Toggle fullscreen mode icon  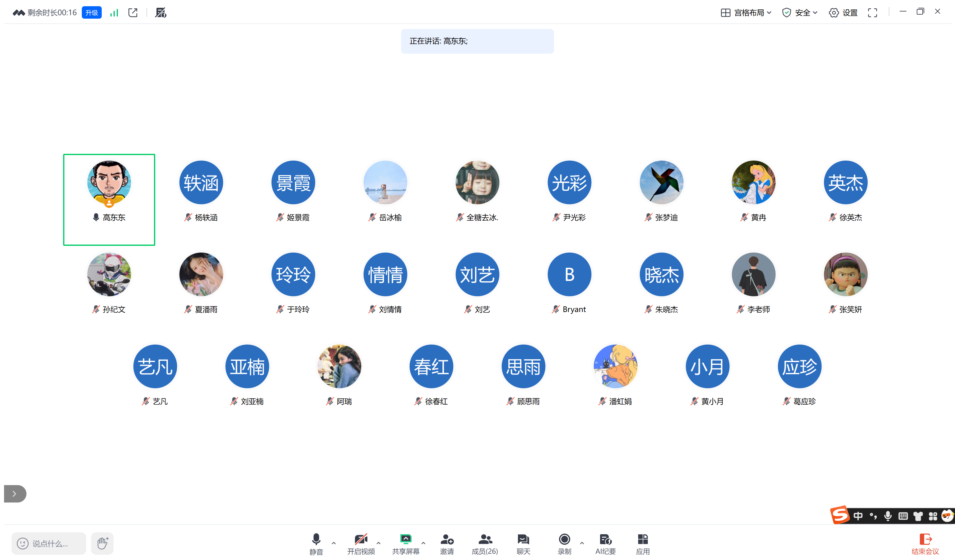872,13
